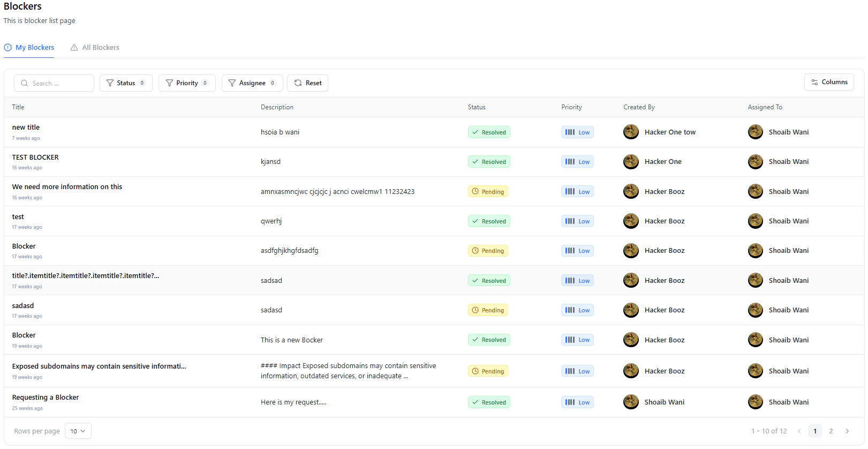The width and height of the screenshot is (868, 449).
Task: Click the funnel icon on Priority filter
Action: coord(169,83)
